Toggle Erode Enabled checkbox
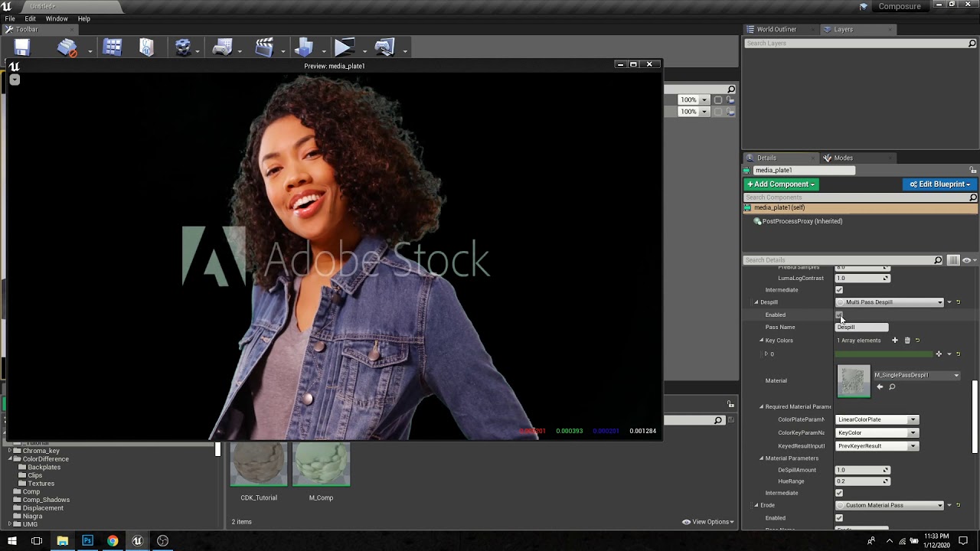Image resolution: width=980 pixels, height=551 pixels. tap(839, 518)
